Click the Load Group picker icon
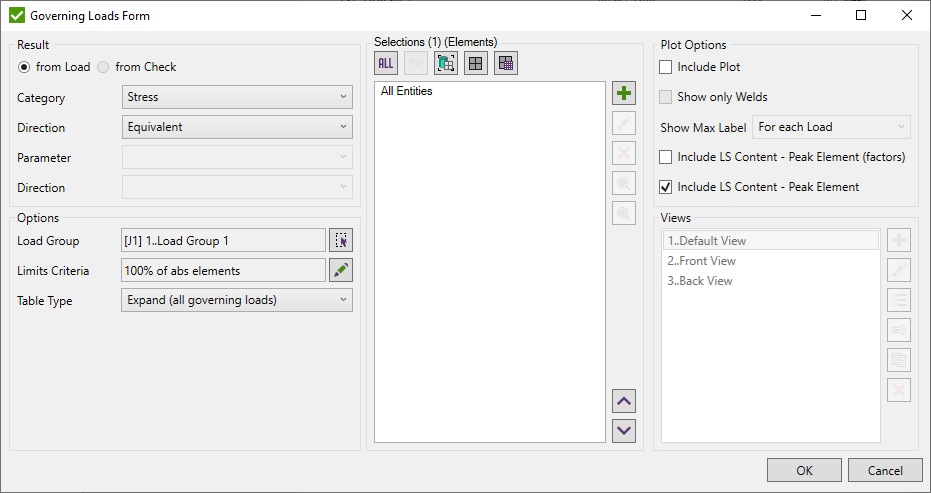This screenshot has width=931, height=493. (x=341, y=240)
